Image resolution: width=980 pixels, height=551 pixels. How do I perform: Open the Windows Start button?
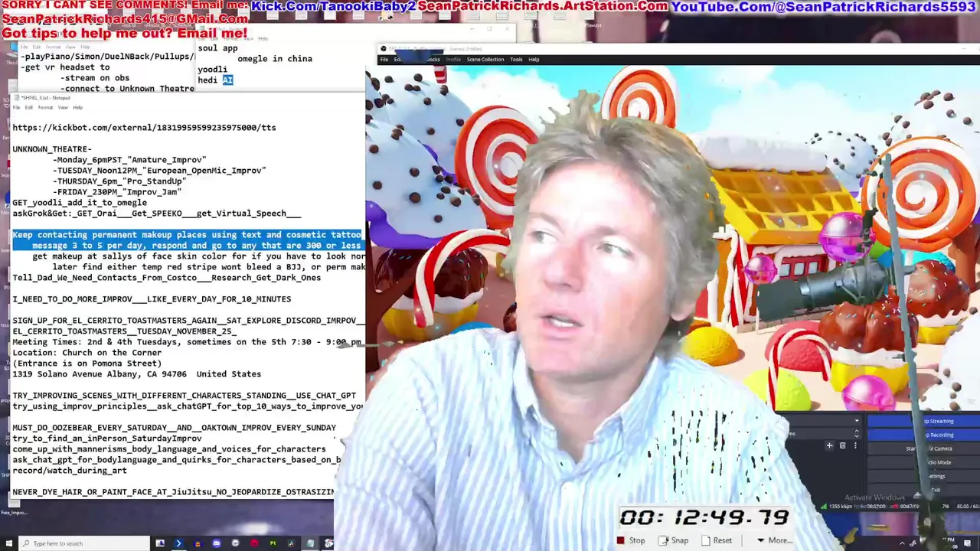tap(8, 543)
